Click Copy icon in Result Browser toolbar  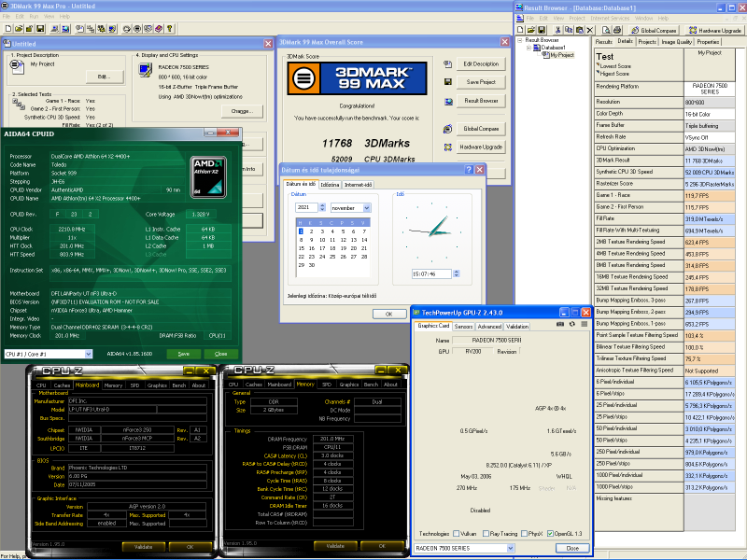569,30
